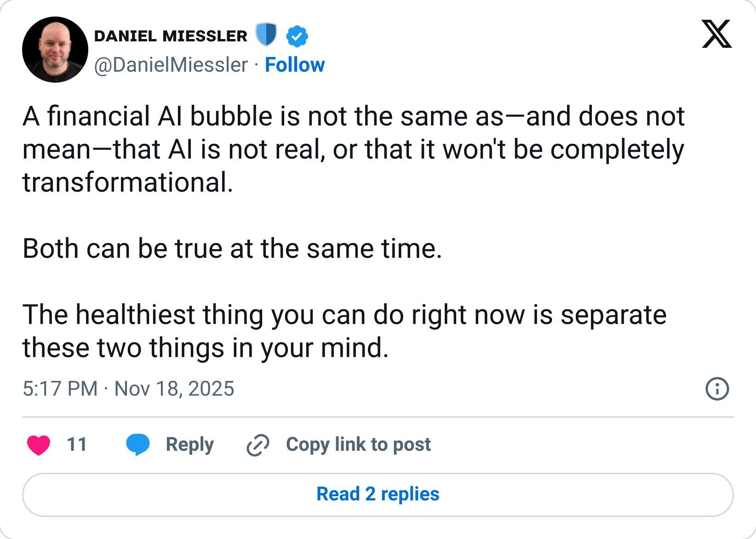The height and width of the screenshot is (539, 756).
Task: Toggle reply view with the Reply control
Action: coord(189,444)
